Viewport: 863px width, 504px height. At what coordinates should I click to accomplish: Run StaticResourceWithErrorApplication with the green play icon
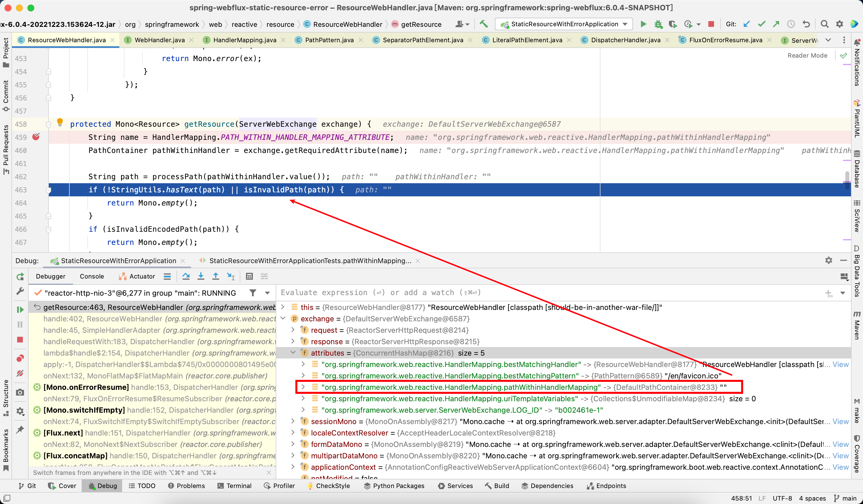(643, 24)
